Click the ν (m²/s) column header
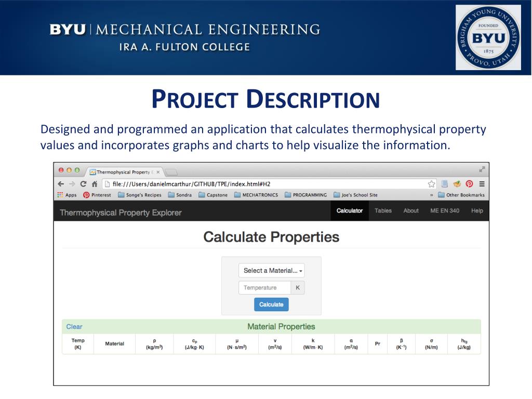Image resolution: width=532 pixels, height=399 pixels. pyautogui.click(x=275, y=344)
